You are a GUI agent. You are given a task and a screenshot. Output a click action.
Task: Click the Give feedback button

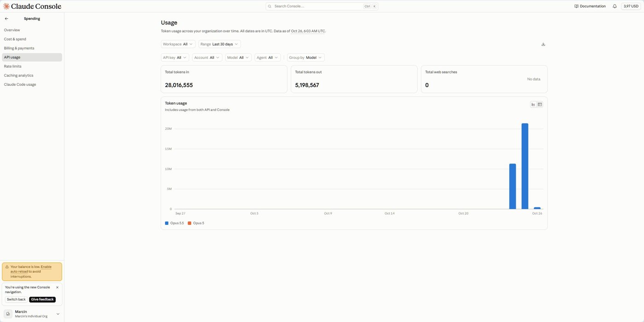(42, 299)
